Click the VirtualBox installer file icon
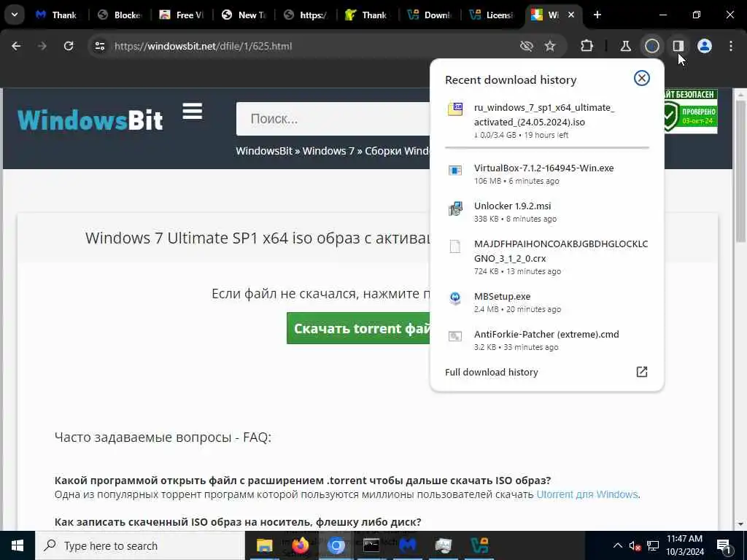This screenshot has width=747, height=560. pos(455,170)
